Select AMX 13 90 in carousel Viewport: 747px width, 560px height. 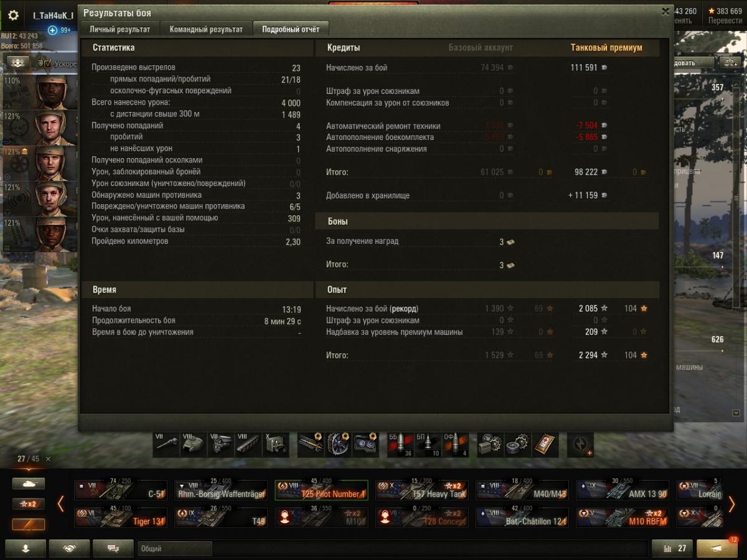[x=622, y=490]
